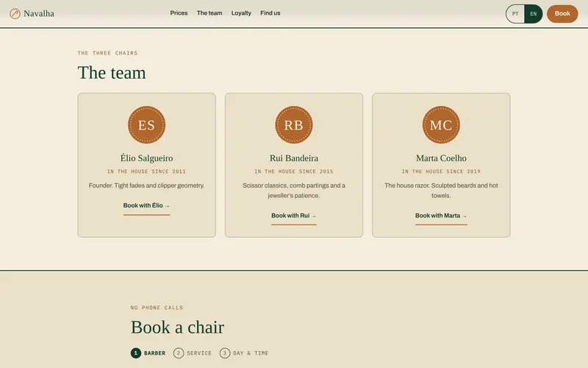Click the Navalha razor logo icon
This screenshot has height=368, width=588.
[x=15, y=14]
